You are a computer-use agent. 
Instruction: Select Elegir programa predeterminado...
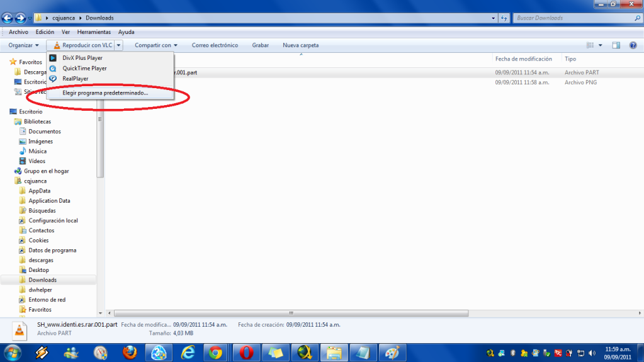pos(110,93)
